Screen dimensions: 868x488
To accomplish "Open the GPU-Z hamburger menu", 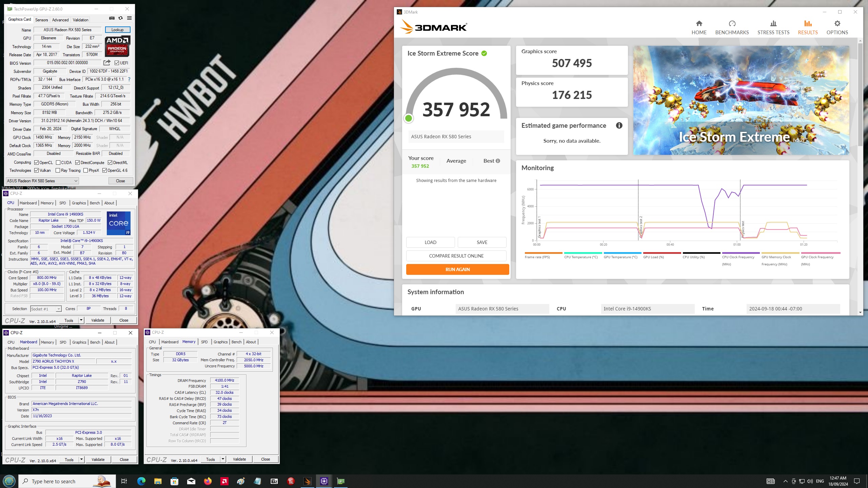I will [x=129, y=18].
